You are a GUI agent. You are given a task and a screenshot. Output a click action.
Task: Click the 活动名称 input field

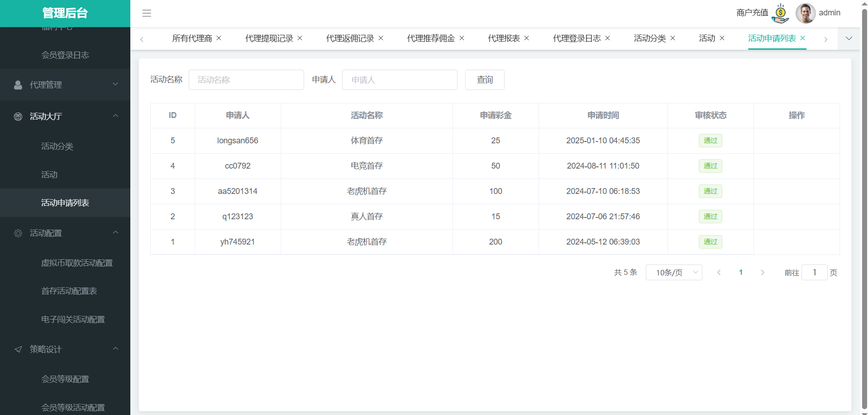246,80
